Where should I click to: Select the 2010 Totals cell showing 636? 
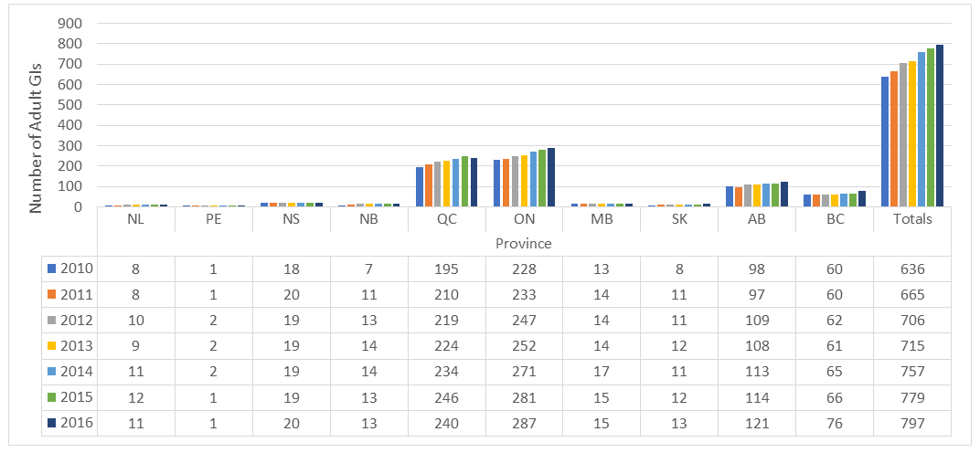pos(913,269)
